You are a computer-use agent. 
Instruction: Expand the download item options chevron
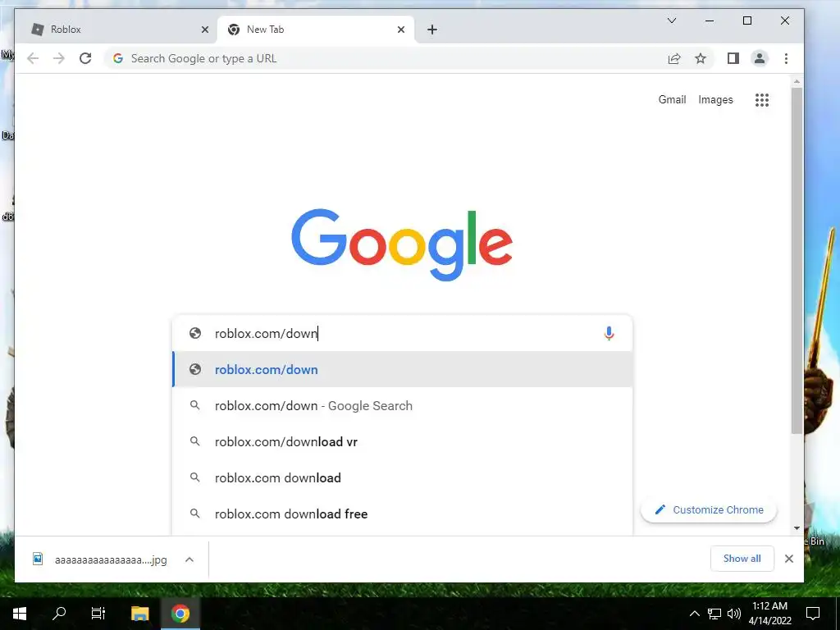189,559
